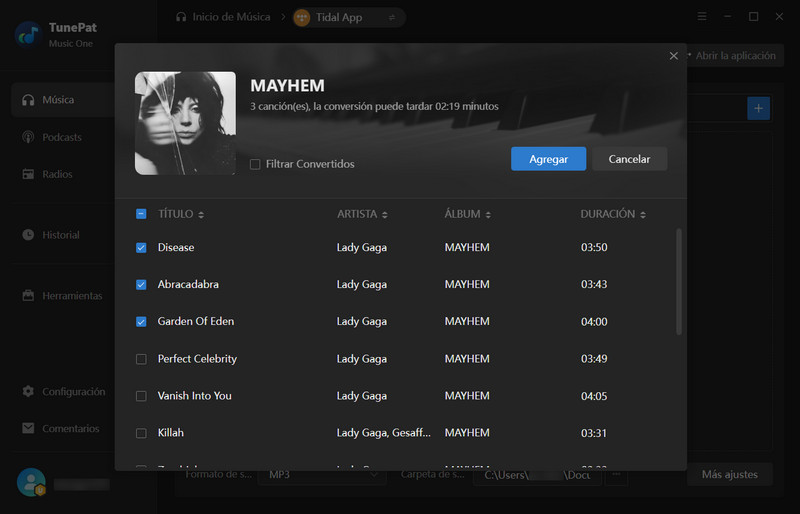Viewport: 800px width, 514px height.
Task: Check the Perfect Celebrity checkbox
Action: pos(141,359)
